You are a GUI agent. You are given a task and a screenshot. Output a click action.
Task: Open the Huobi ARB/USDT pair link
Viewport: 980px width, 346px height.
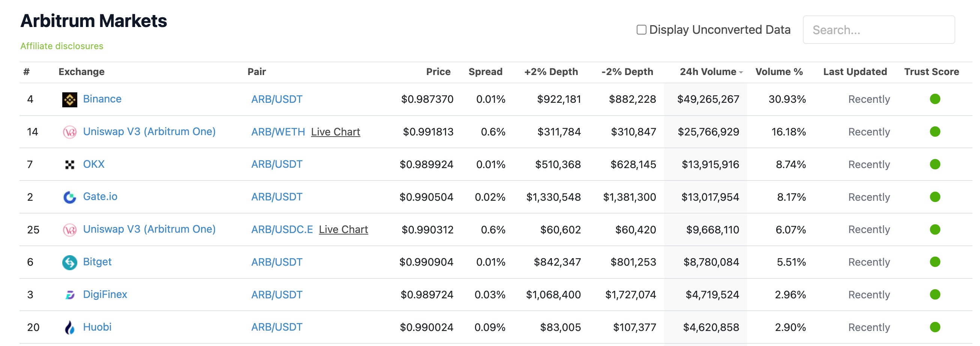pos(277,327)
